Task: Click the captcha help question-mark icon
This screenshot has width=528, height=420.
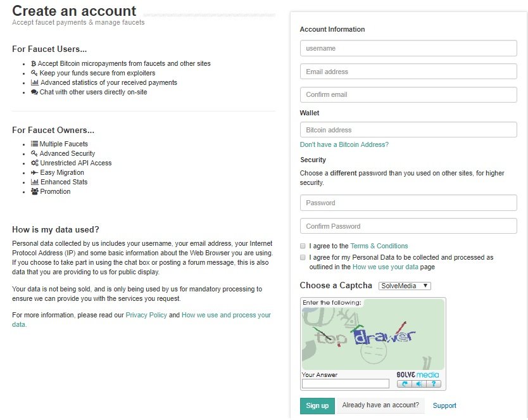Action: pyautogui.click(x=433, y=384)
